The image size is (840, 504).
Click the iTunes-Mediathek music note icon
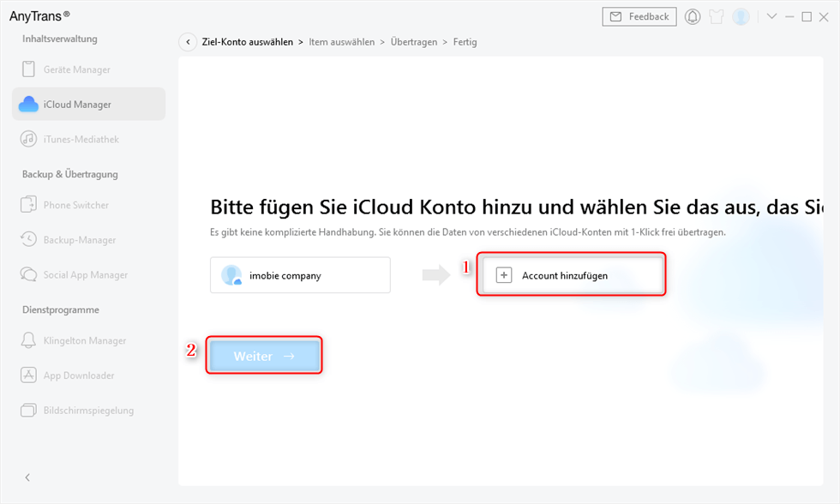28,139
